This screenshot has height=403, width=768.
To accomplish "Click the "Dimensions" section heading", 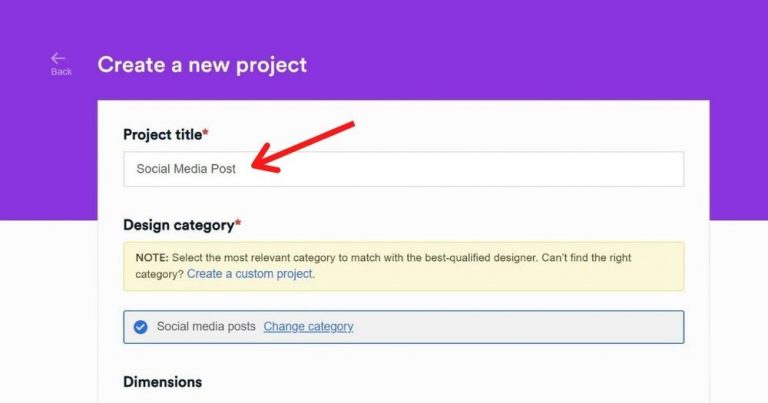I will click(162, 382).
